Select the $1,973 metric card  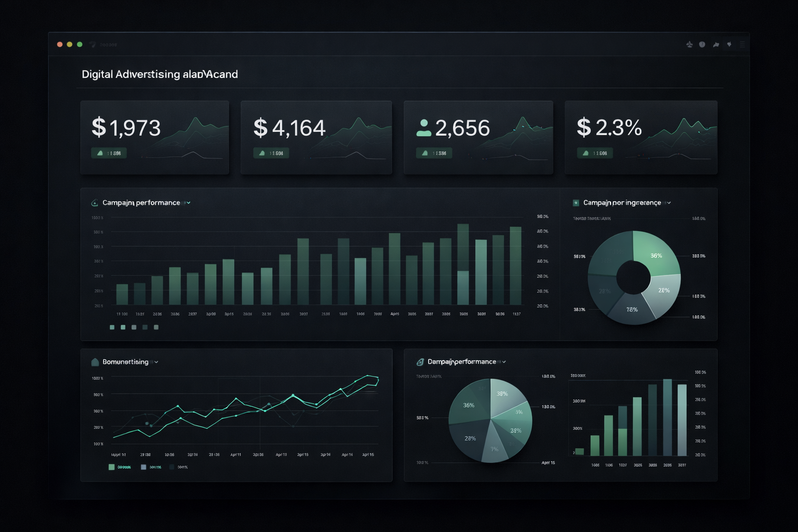(x=154, y=138)
